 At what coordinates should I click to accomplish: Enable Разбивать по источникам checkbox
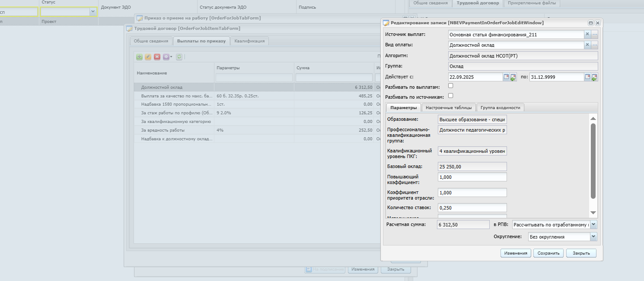[451, 95]
